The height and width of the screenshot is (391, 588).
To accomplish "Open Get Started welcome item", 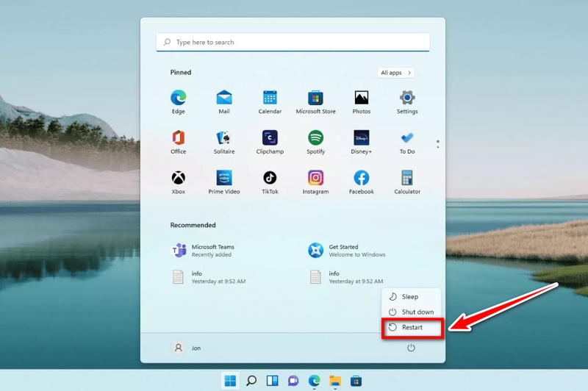I will pos(346,251).
